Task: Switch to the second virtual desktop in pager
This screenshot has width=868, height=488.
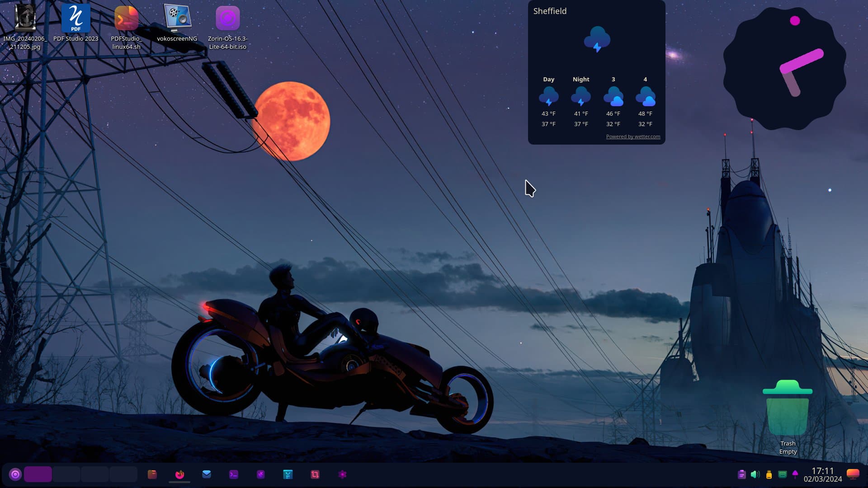Action: point(66,474)
